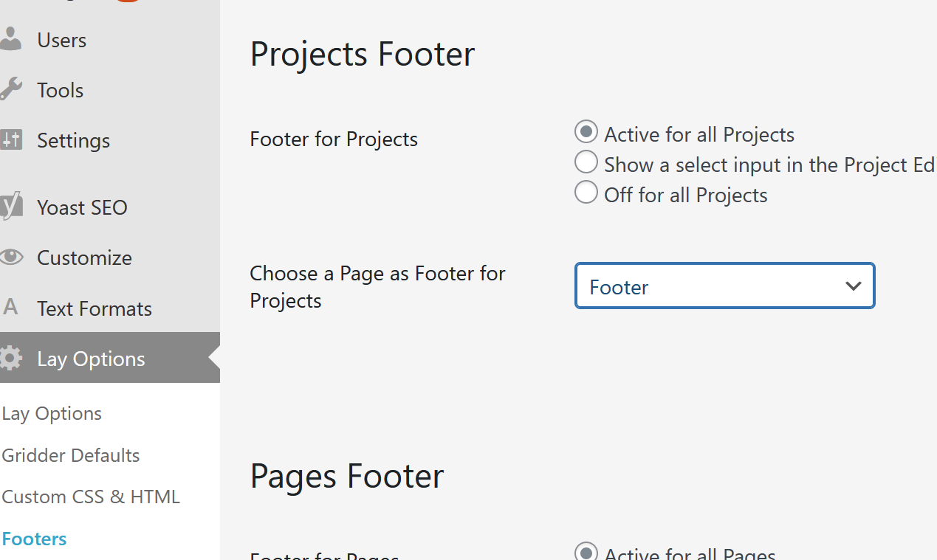Go to Settings in sidebar
Screen dimensions: 937x560
click(74, 141)
